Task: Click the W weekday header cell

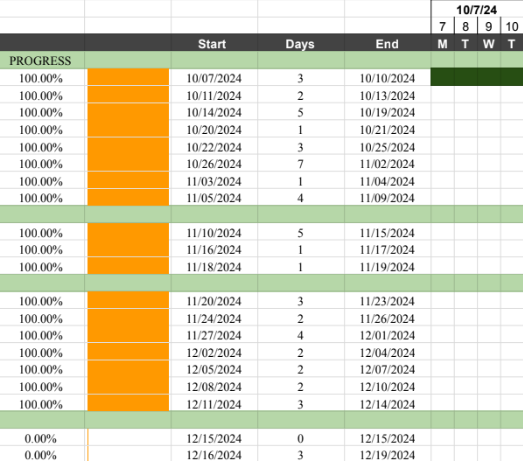Action: coord(489,43)
